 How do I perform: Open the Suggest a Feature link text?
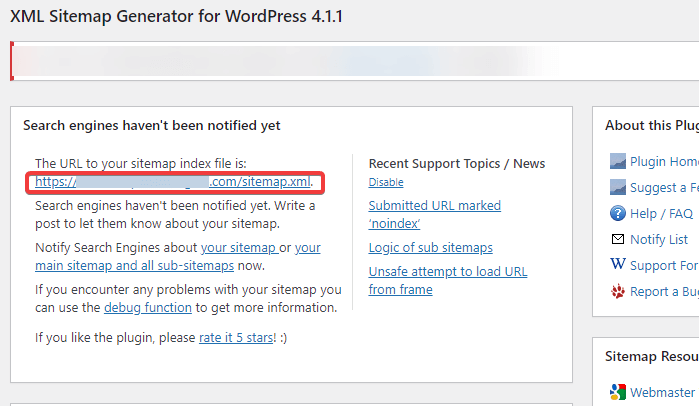664,188
